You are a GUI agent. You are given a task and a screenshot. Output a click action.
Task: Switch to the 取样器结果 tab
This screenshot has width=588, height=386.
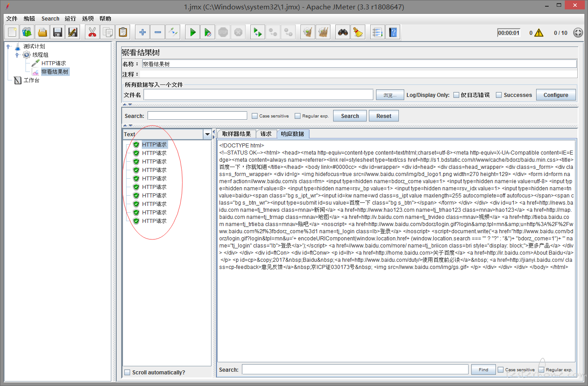point(237,134)
